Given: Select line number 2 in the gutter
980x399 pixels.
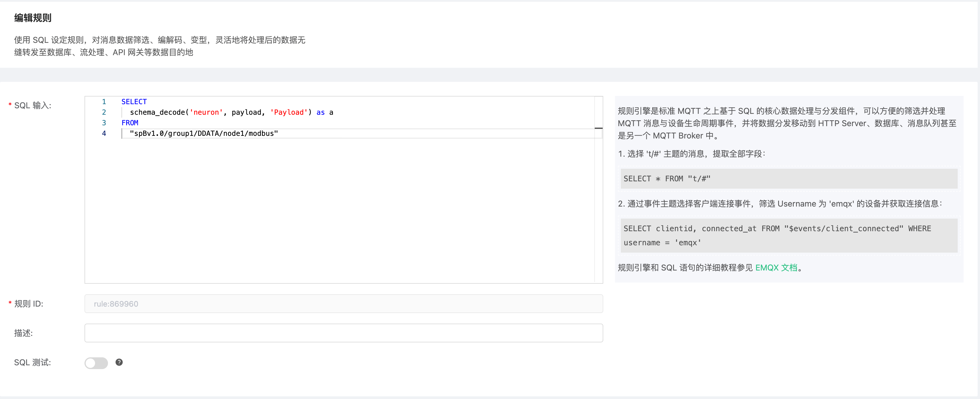Looking at the screenshot, I should pyautogui.click(x=104, y=112).
